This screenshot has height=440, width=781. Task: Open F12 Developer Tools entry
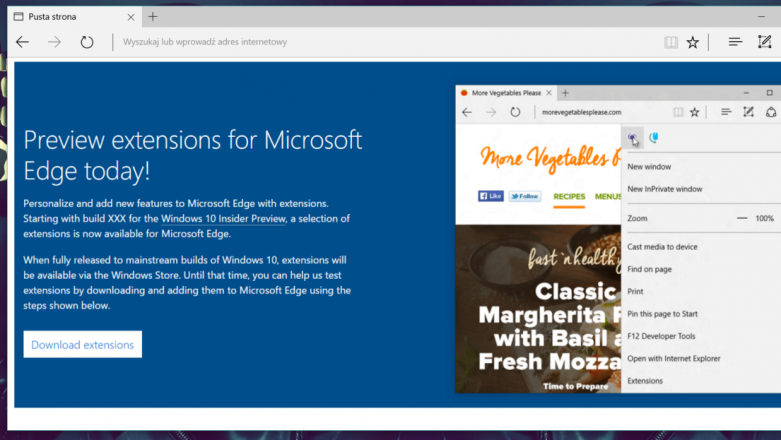[x=661, y=336]
